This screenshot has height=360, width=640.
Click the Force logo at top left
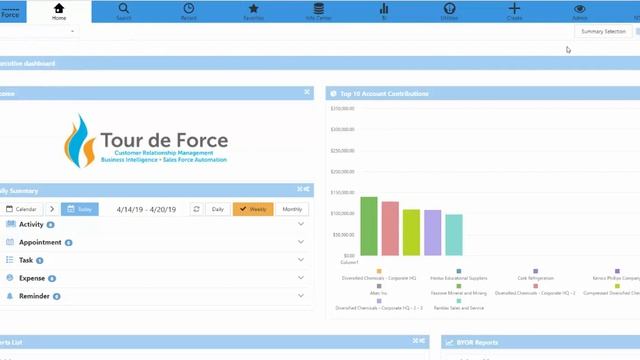(x=11, y=12)
